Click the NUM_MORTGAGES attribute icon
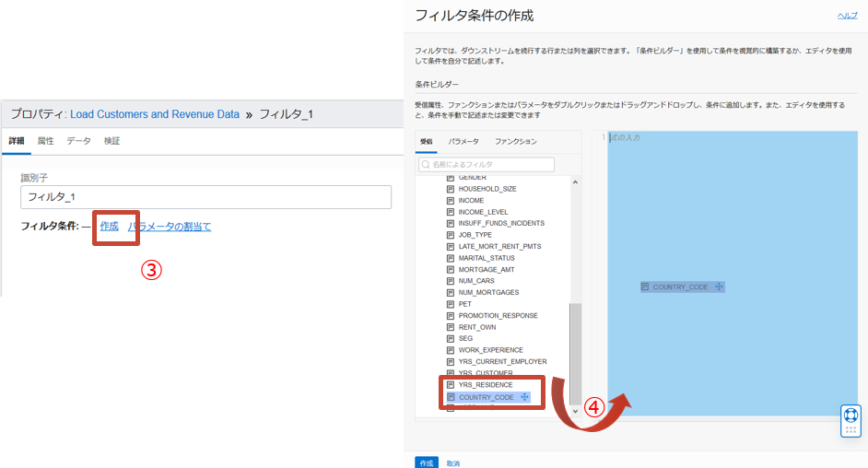This screenshot has width=868, height=468. pyautogui.click(x=451, y=293)
